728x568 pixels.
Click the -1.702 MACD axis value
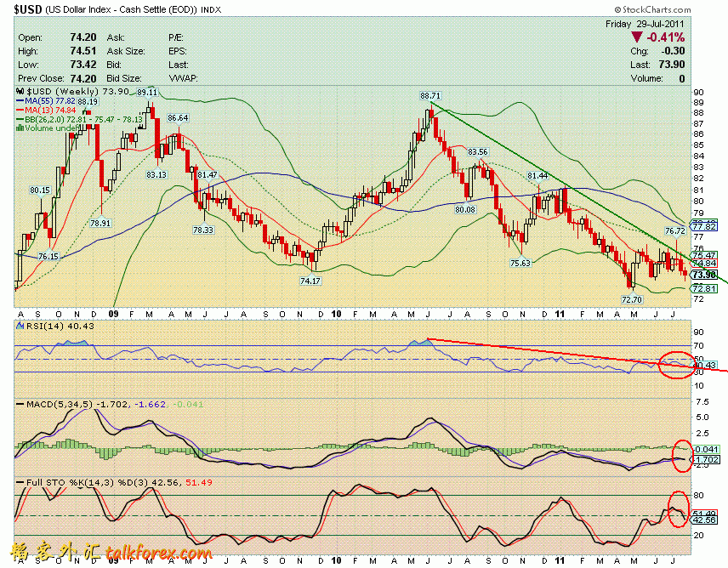(x=705, y=460)
